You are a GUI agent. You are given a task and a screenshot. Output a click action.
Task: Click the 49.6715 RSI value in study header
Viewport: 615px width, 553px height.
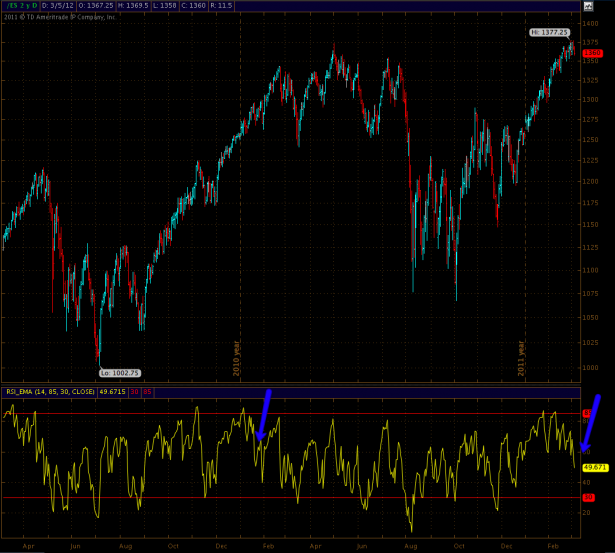[112, 391]
